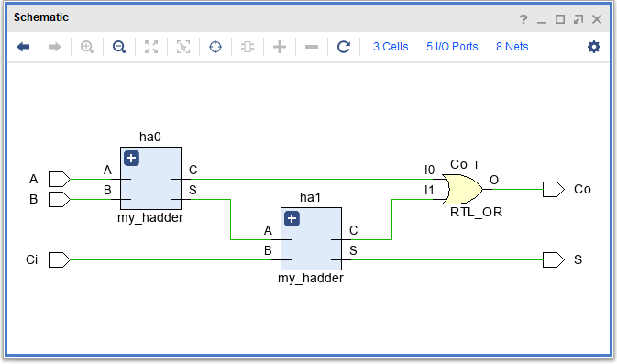The width and height of the screenshot is (617, 364).
Task: Select net from ha0 S to ha1 A
Action: 231,219
